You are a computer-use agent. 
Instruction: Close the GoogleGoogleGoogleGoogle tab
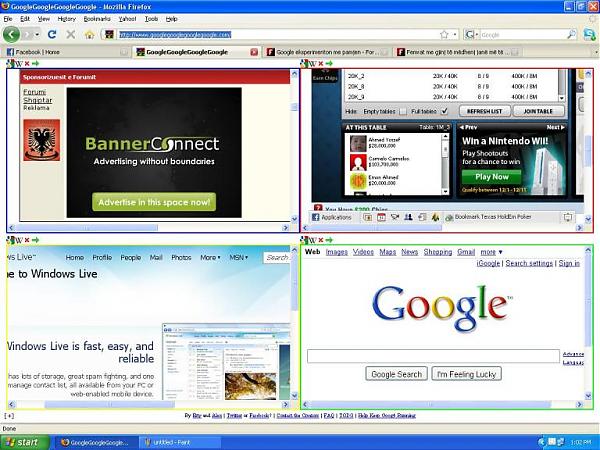[x=254, y=52]
